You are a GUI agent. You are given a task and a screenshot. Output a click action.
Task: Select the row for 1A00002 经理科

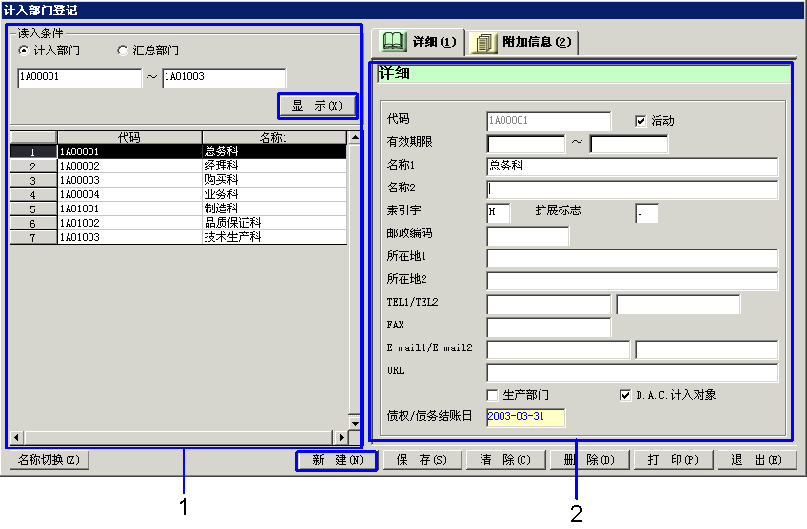[130, 166]
